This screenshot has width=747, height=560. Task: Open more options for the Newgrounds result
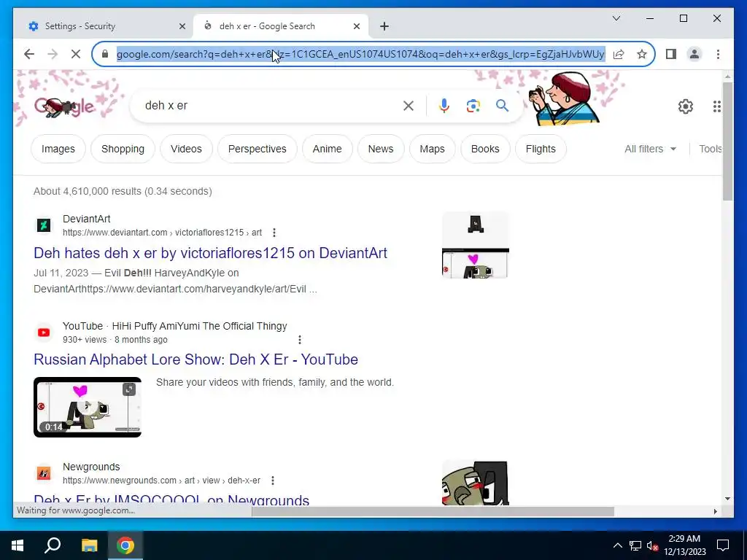pyautogui.click(x=273, y=481)
